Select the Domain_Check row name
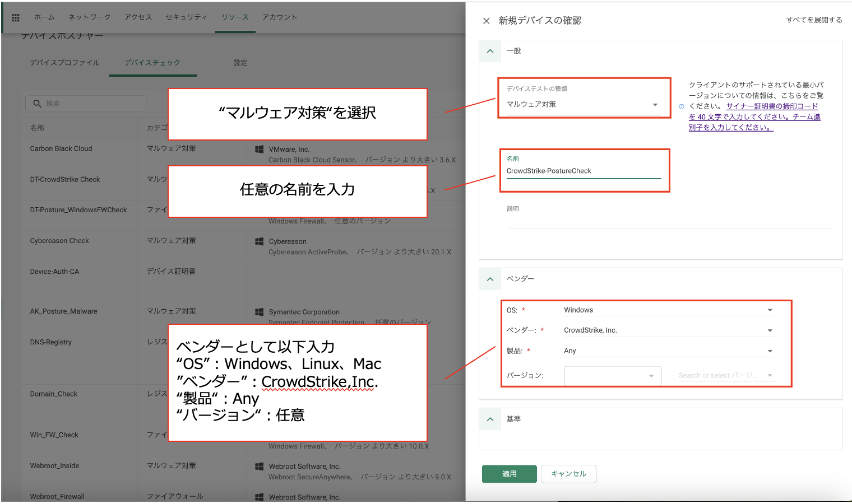 54,394
